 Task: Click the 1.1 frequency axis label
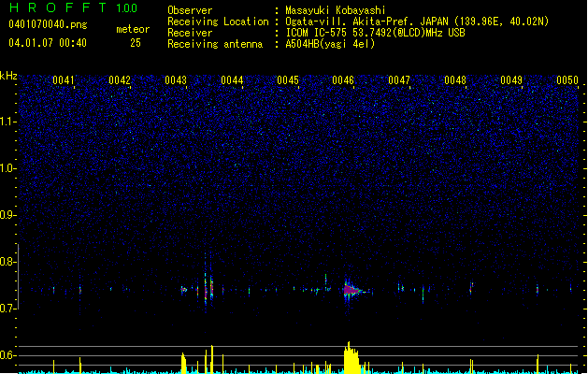[7, 122]
